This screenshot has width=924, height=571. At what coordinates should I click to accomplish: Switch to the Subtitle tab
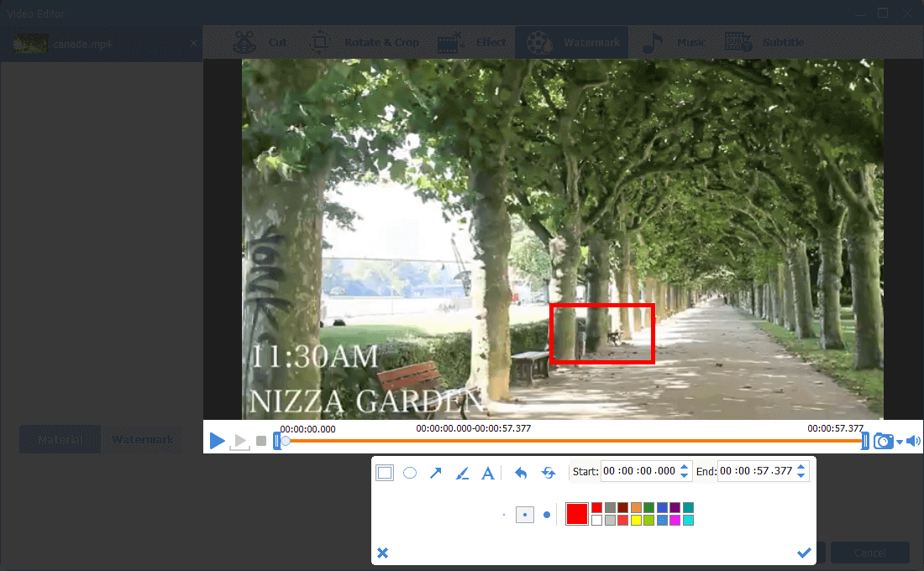point(764,43)
